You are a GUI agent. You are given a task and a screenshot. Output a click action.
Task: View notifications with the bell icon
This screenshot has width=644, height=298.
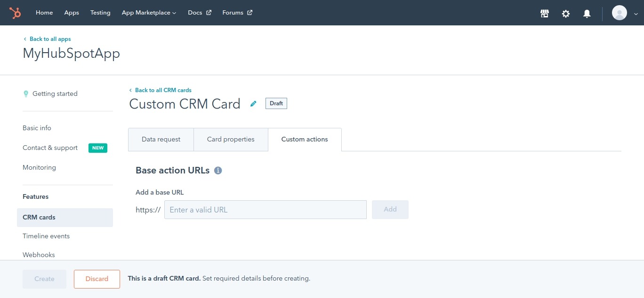tap(587, 14)
